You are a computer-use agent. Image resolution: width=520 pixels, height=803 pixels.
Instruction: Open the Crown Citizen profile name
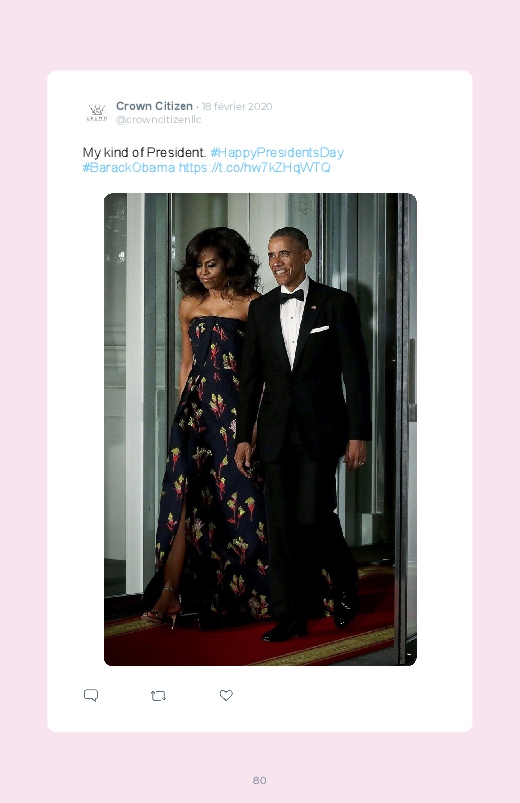tap(154, 106)
